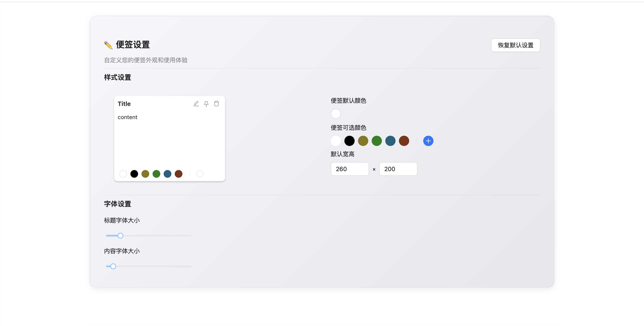Select white swatch in 便签可选颜色 palette
The image size is (644, 326).
pyautogui.click(x=336, y=141)
